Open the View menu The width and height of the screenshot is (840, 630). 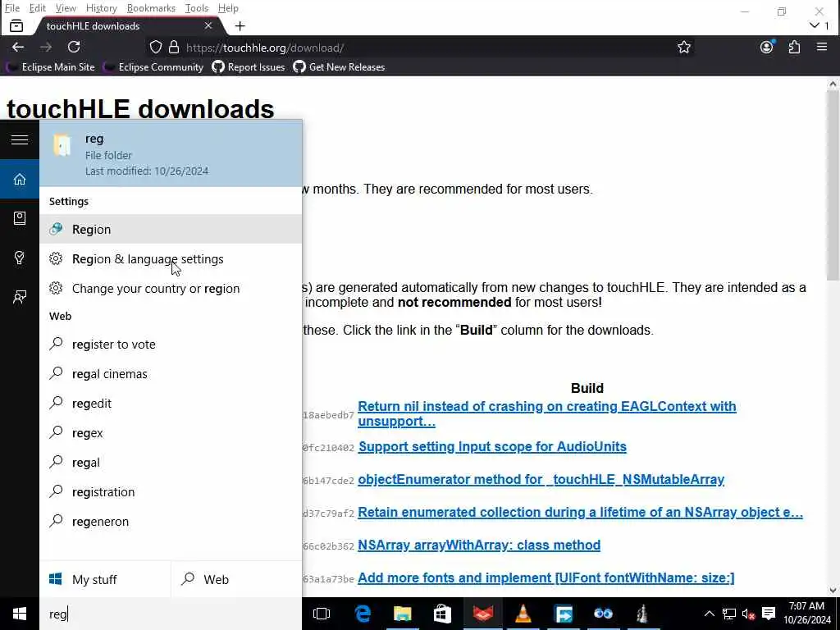click(x=66, y=8)
